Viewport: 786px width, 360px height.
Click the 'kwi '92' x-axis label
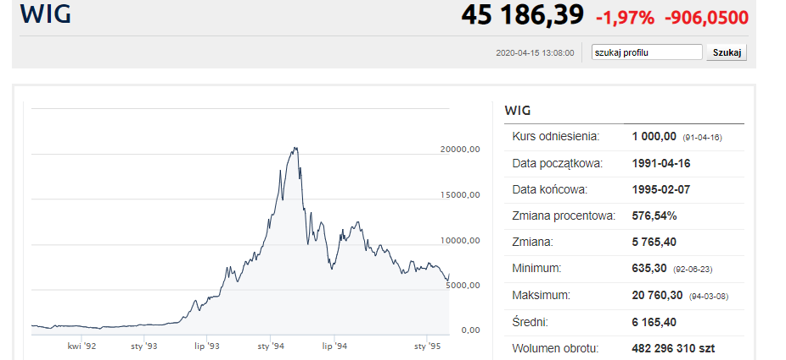click(82, 346)
